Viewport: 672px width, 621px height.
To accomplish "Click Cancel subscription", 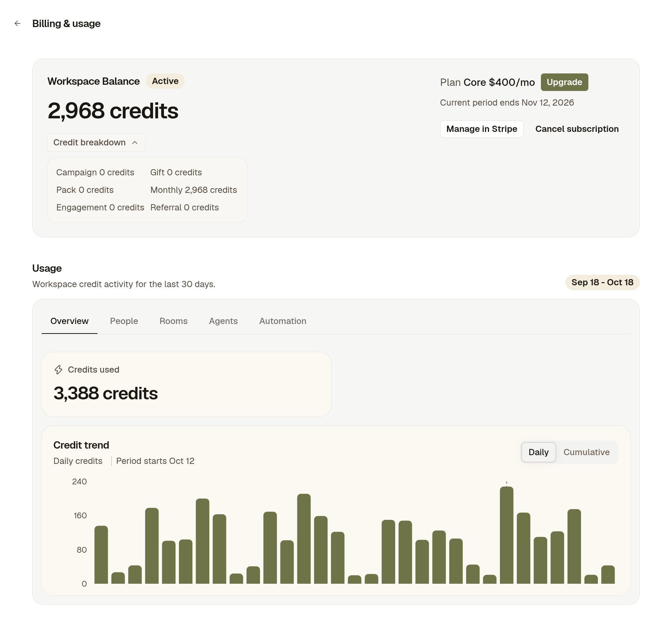I will 577,129.
